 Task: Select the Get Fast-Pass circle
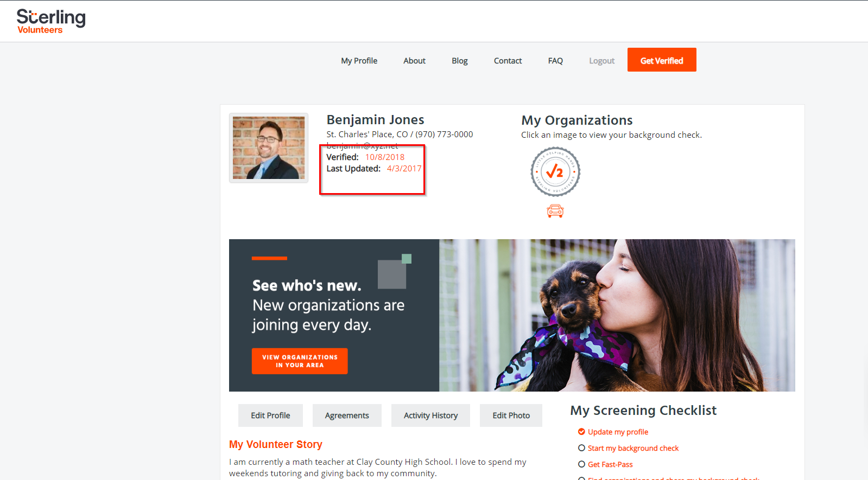[x=581, y=464]
